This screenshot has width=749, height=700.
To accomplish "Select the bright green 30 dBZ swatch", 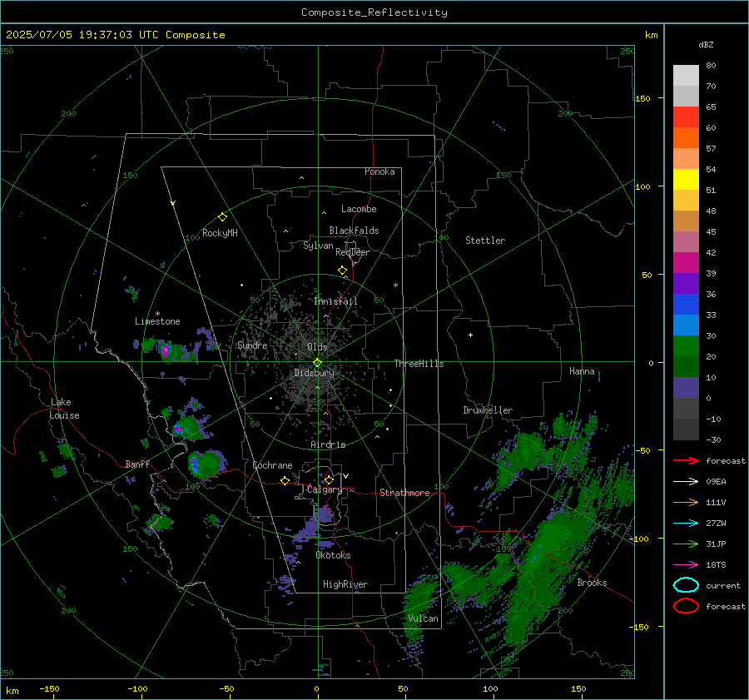I will [686, 346].
